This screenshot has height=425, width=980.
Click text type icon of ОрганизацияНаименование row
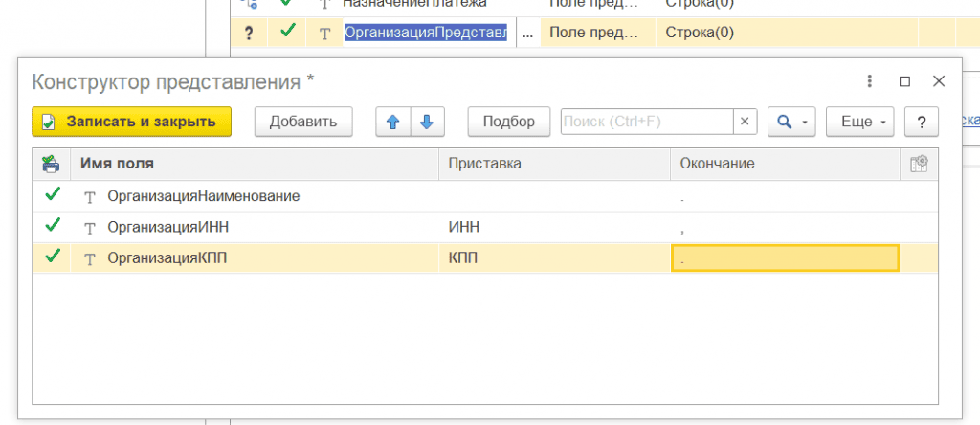pyautogui.click(x=90, y=197)
